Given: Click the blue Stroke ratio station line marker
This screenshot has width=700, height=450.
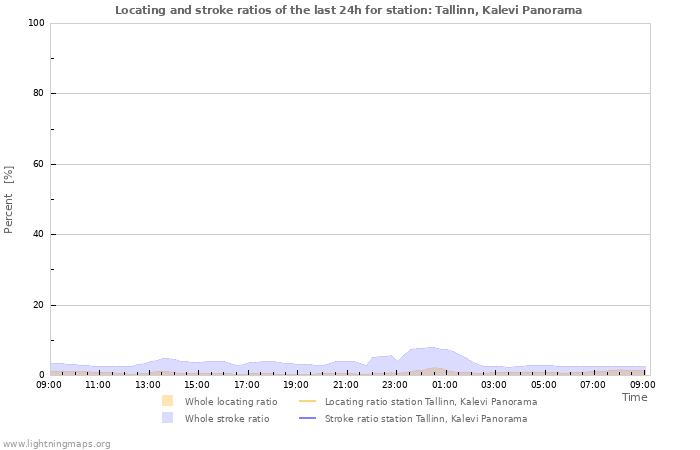Looking at the screenshot, I should 307,418.
